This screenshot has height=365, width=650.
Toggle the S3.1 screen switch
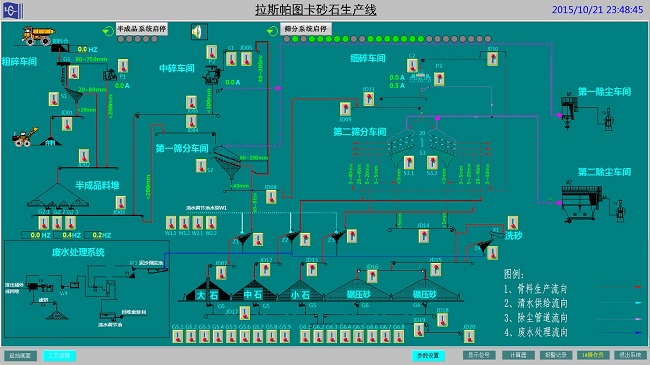pos(409,163)
